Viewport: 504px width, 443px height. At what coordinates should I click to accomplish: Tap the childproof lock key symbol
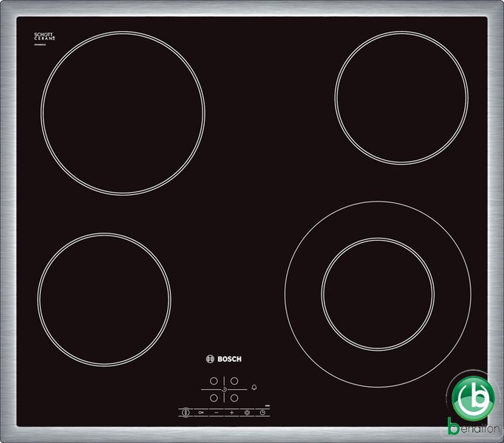(x=201, y=412)
